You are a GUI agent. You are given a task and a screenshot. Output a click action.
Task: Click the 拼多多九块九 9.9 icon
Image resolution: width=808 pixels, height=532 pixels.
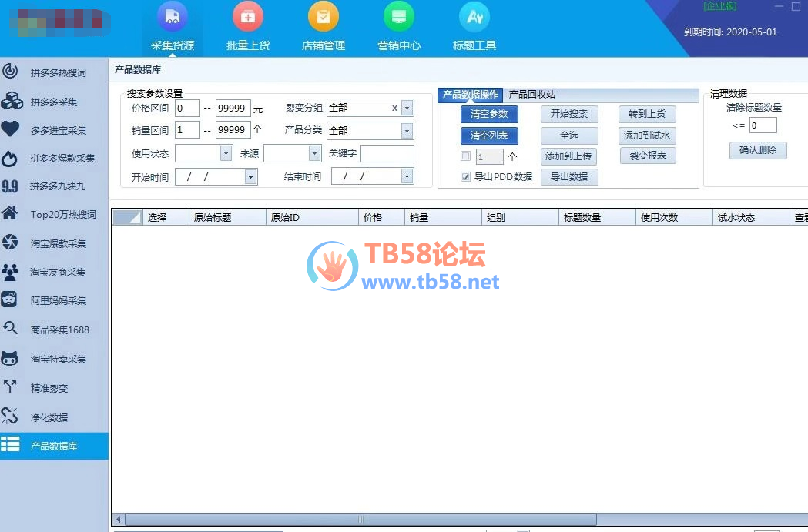(10, 186)
